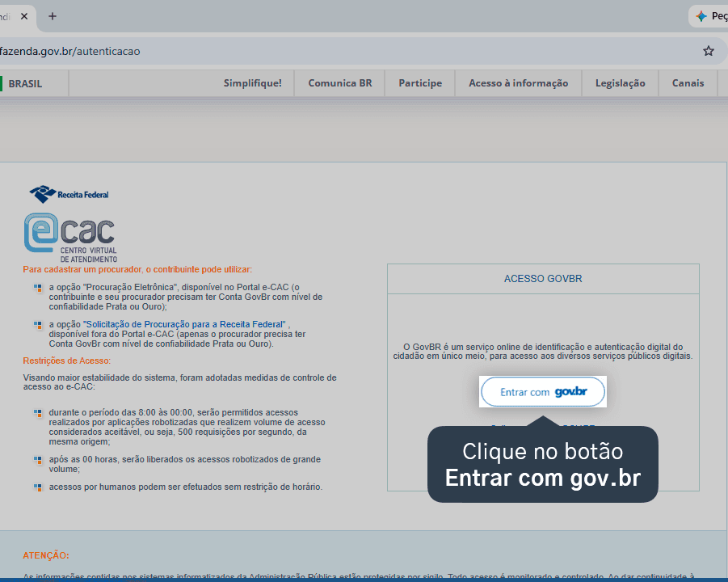Bookmark this page with the star icon
The image size is (728, 582).
point(708,51)
